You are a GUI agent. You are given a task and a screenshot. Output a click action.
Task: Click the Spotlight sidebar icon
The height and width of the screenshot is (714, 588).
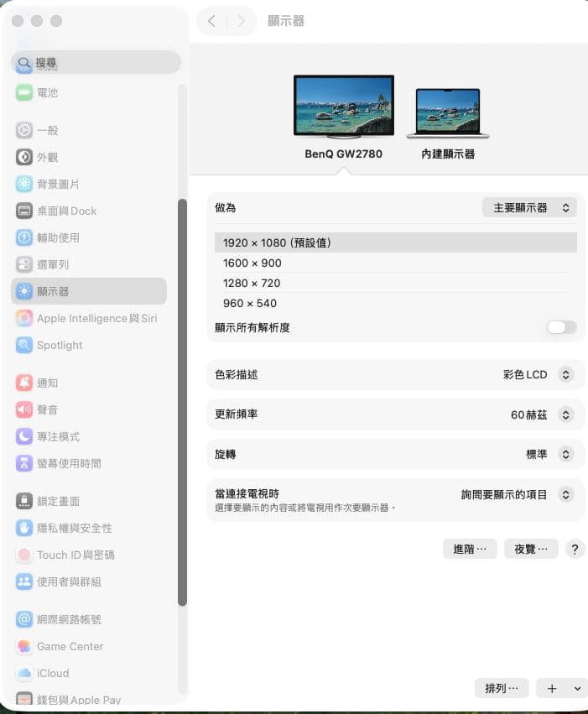tap(24, 345)
